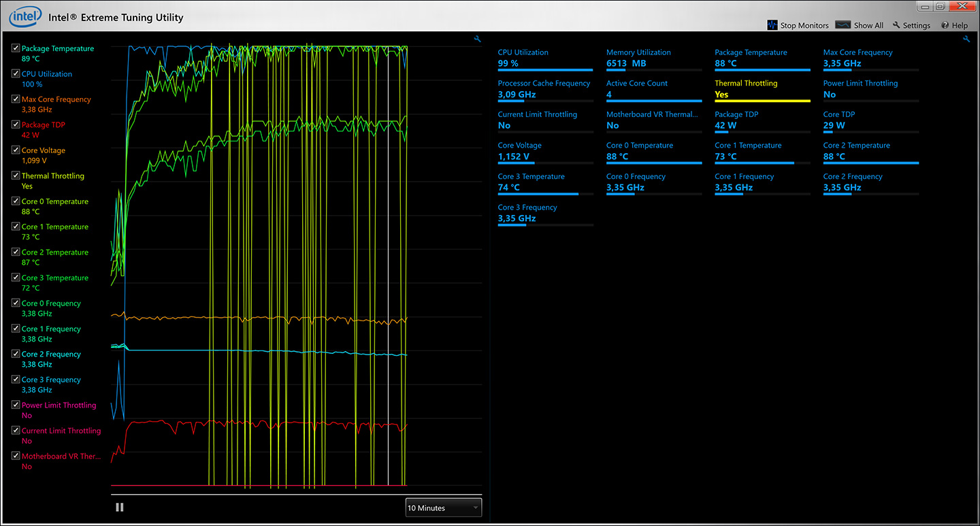
Task: Click Core 3 Temperature 74 °C tile
Action: [x=545, y=184]
